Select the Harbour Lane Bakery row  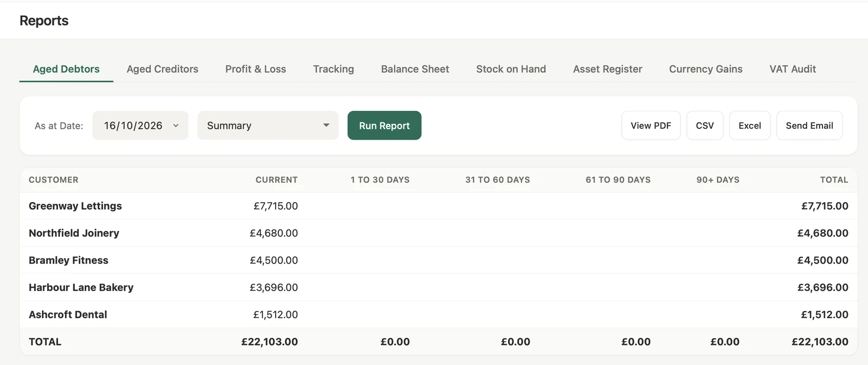tap(438, 287)
